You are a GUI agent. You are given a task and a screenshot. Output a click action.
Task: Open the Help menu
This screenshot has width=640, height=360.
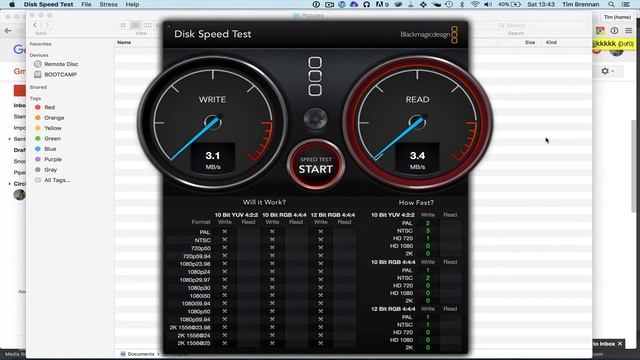pos(132,4)
